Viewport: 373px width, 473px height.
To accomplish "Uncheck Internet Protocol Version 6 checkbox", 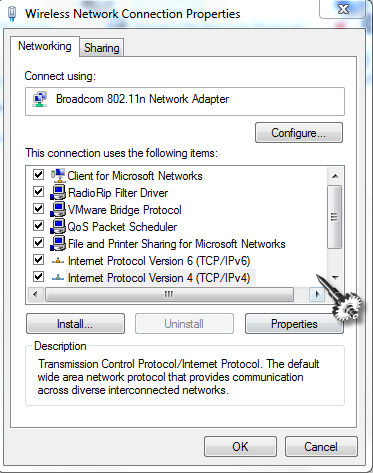I will [x=38, y=259].
